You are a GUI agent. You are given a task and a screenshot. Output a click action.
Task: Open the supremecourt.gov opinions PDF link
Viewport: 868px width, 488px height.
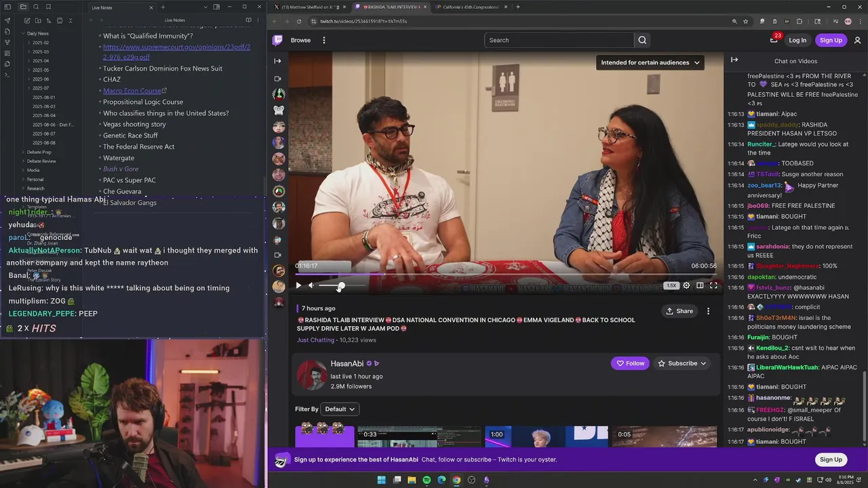click(176, 52)
